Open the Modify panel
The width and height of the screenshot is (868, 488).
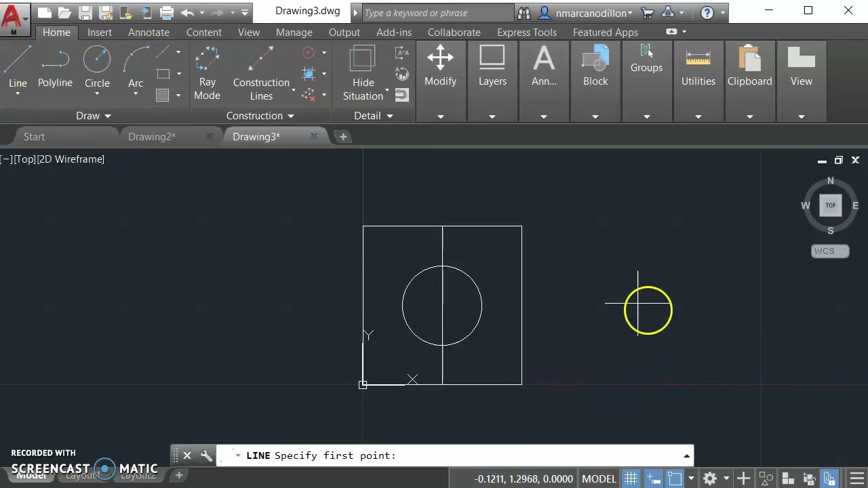pos(440,81)
